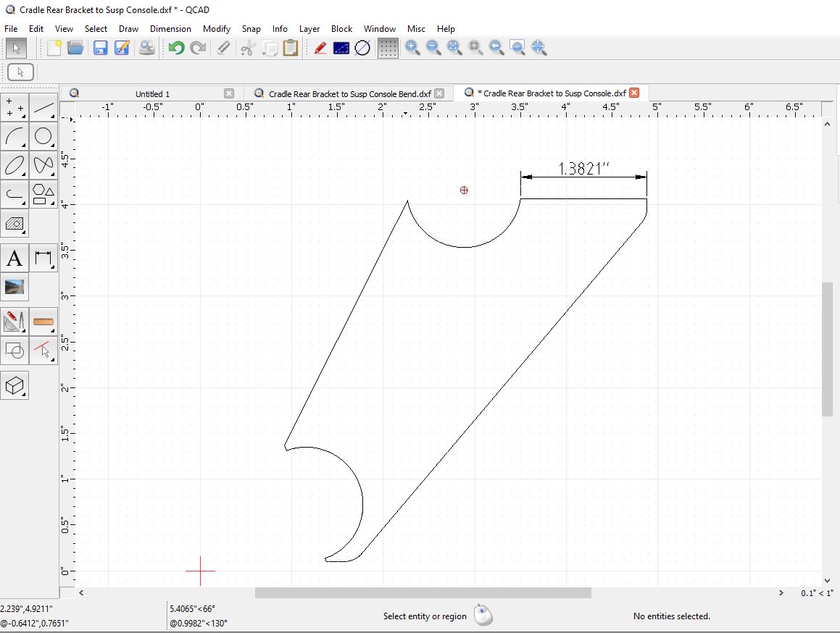Activate the Hatch fill tool
The width and height of the screenshot is (840, 633).
[x=14, y=224]
